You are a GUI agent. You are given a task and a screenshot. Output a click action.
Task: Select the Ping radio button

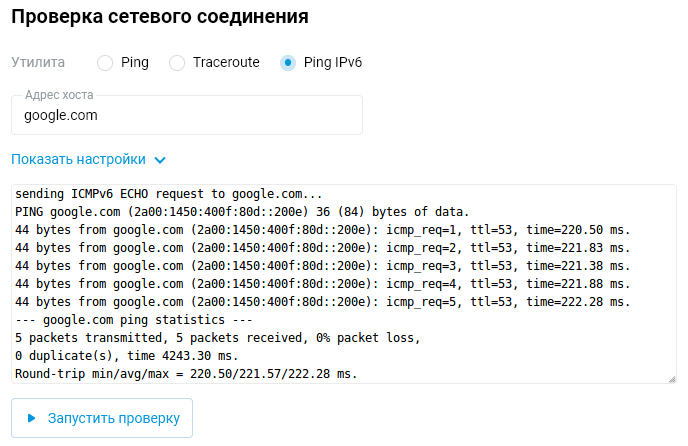(105, 63)
